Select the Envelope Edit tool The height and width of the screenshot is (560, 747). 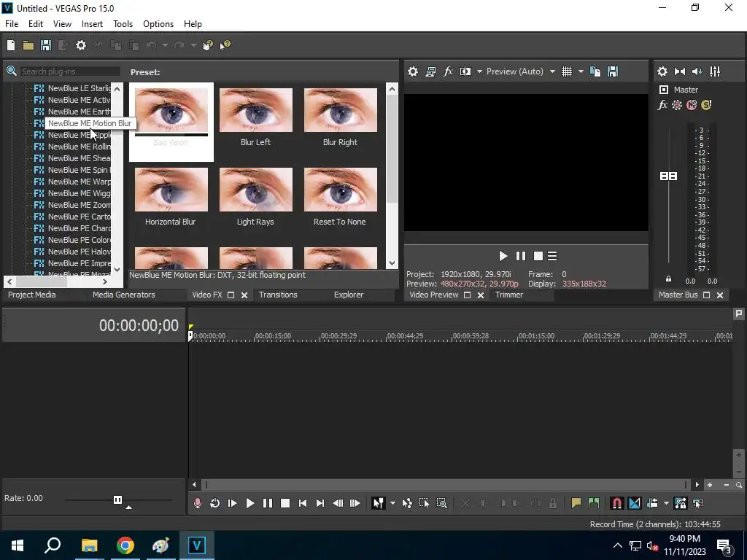(407, 503)
